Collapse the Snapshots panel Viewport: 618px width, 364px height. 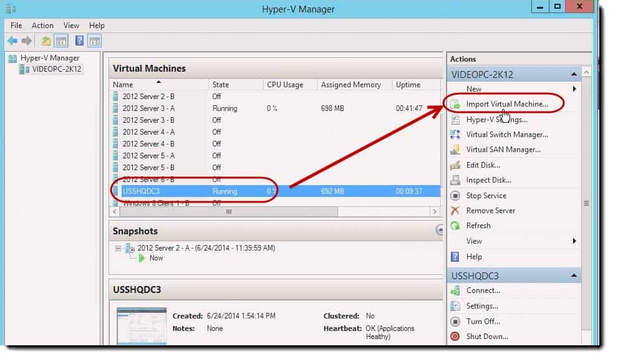[x=440, y=230]
